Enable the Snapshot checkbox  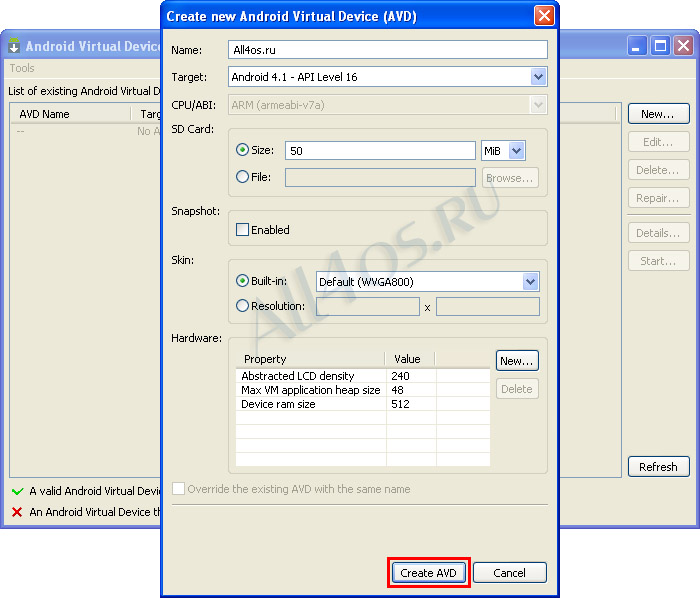point(242,229)
